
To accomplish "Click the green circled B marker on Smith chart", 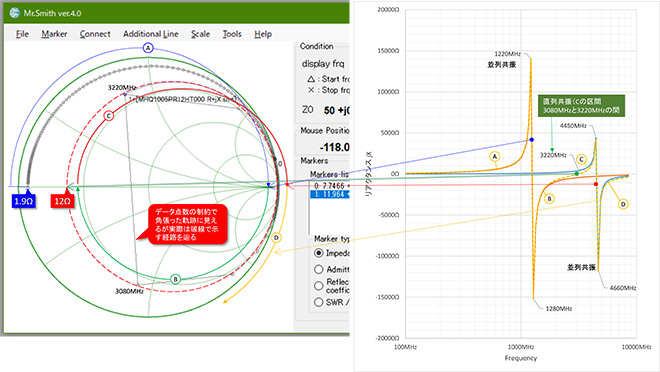I will (x=176, y=279).
